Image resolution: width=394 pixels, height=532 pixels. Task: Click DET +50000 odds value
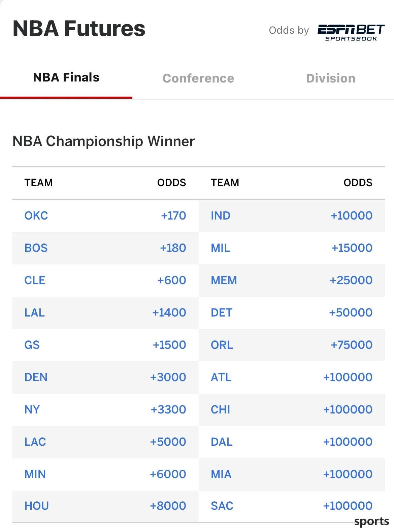click(x=351, y=312)
